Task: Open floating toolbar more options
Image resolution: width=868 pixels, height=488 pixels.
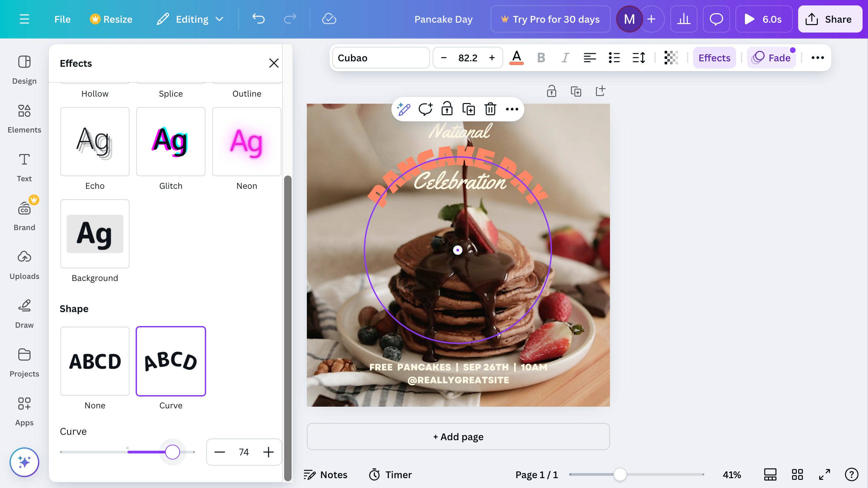Action: [512, 109]
